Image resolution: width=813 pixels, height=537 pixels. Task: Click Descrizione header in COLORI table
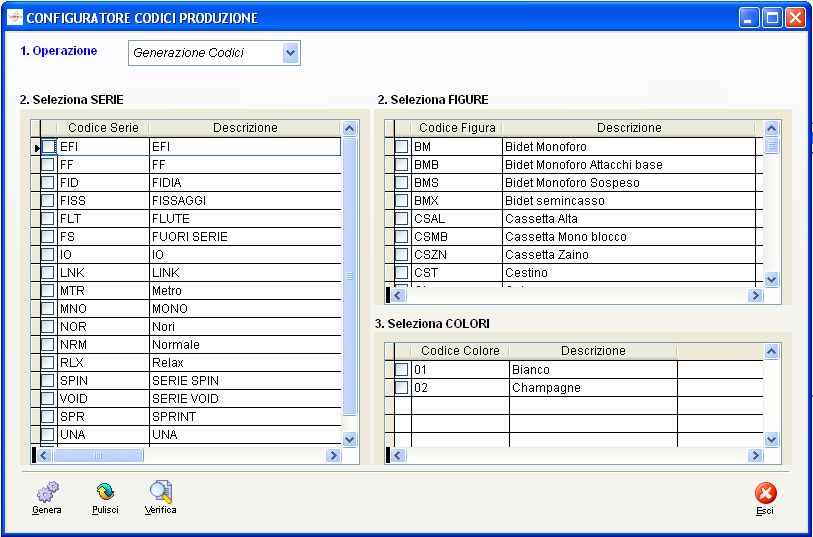point(593,351)
